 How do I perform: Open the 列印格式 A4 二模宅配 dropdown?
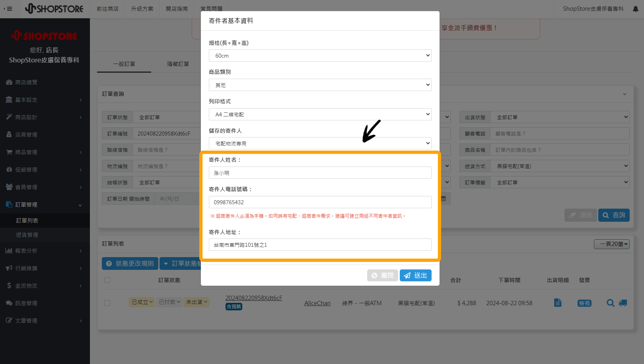(x=320, y=114)
